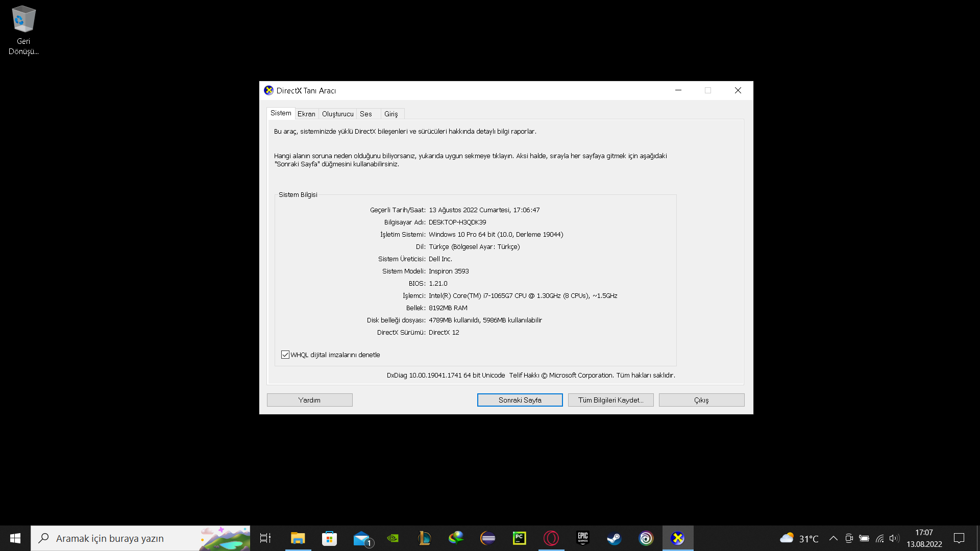Toggle WHQL dijital imzalarını denetle checkbox
Image resolution: width=980 pixels, height=551 pixels.
(x=285, y=355)
